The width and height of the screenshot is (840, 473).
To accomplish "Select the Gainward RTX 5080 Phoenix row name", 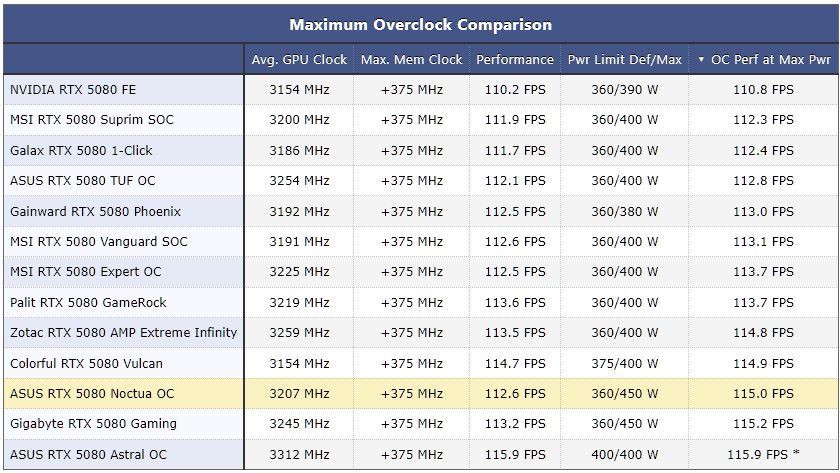I will point(95,212).
